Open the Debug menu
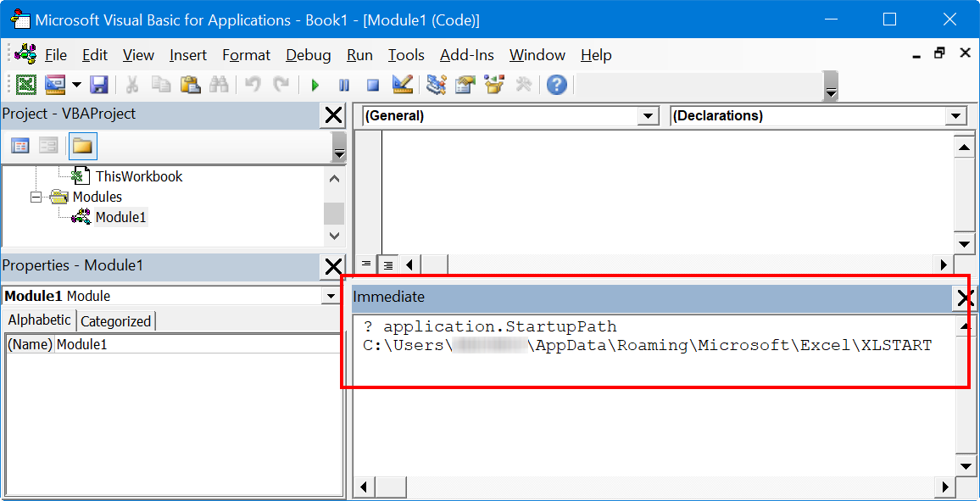 pos(308,55)
